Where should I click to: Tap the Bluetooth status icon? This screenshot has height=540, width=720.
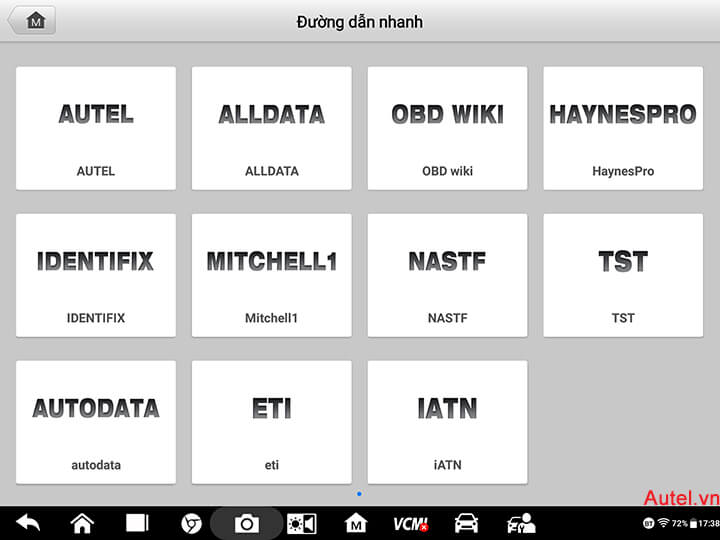pyautogui.click(x=648, y=523)
